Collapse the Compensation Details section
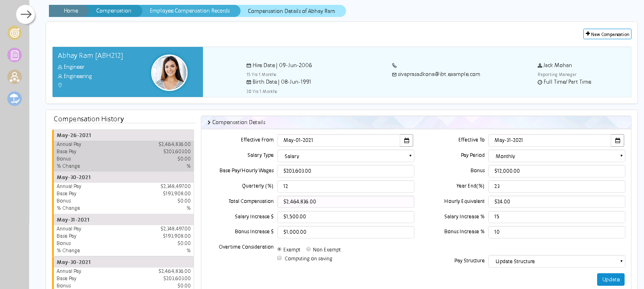 (209, 122)
